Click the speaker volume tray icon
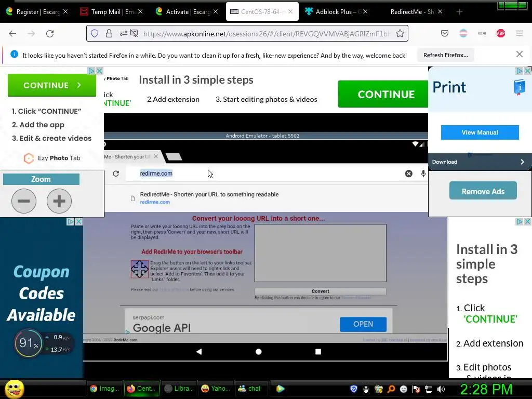Image resolution: width=532 pixels, height=399 pixels. (441, 389)
